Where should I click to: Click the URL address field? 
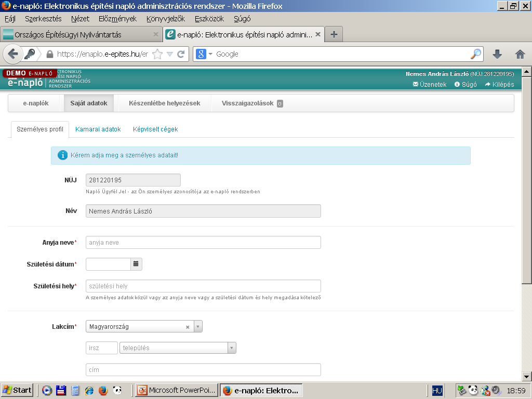(x=102, y=54)
